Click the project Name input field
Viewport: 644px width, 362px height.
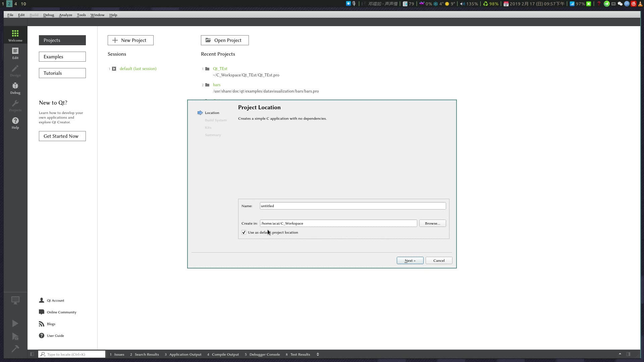pos(353,206)
